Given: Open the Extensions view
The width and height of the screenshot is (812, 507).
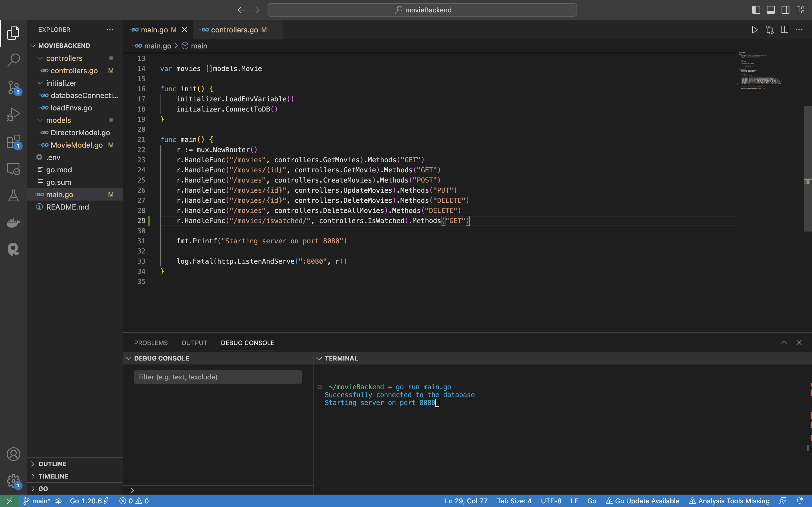Looking at the screenshot, I should (14, 141).
